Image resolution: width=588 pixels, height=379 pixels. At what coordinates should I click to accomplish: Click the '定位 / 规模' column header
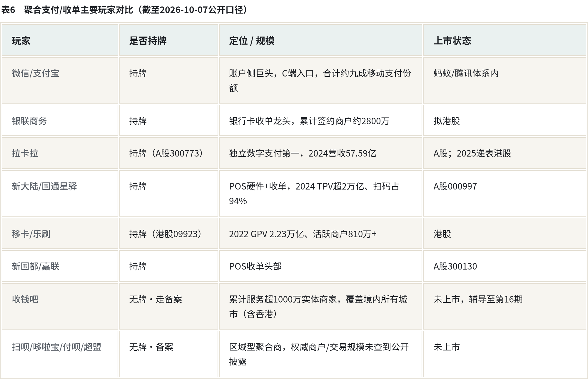click(x=321, y=40)
